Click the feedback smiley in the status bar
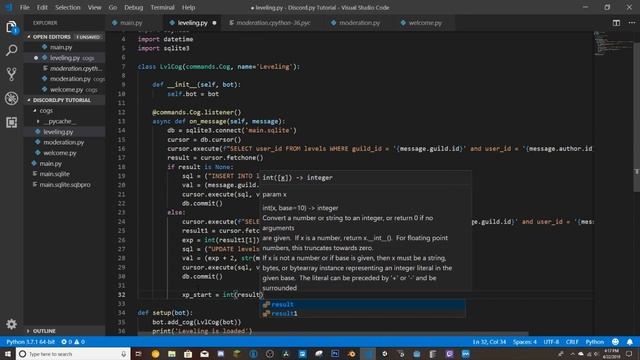The height and width of the screenshot is (360, 640). coord(615,342)
